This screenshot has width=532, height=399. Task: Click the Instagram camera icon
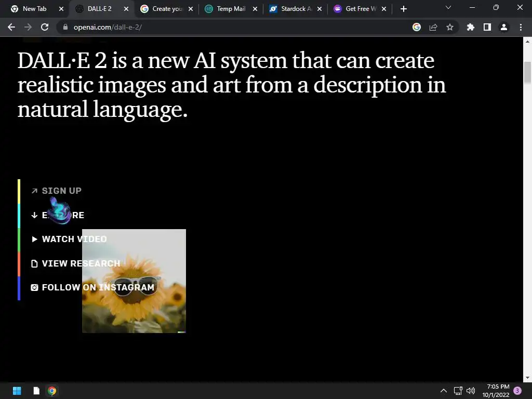(x=34, y=287)
